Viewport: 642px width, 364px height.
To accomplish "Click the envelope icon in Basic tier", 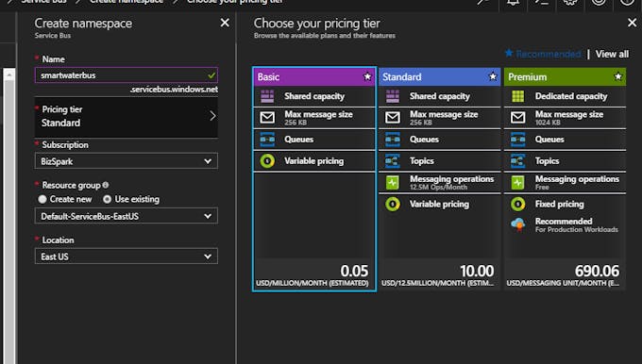I will [267, 118].
